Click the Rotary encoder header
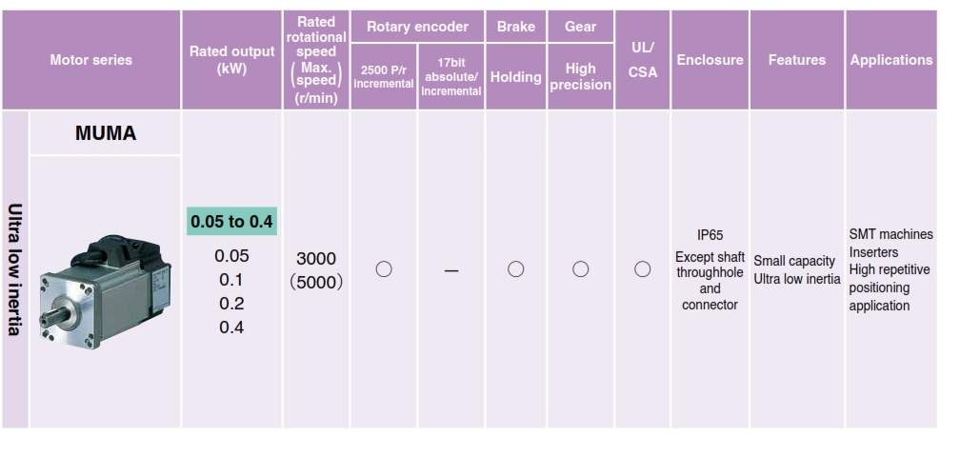 click(417, 27)
